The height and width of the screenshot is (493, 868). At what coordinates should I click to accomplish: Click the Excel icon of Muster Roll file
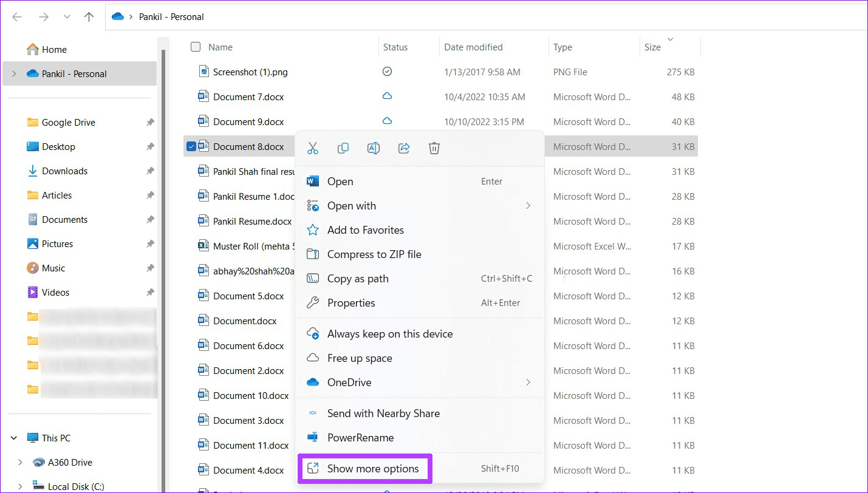[x=203, y=246]
